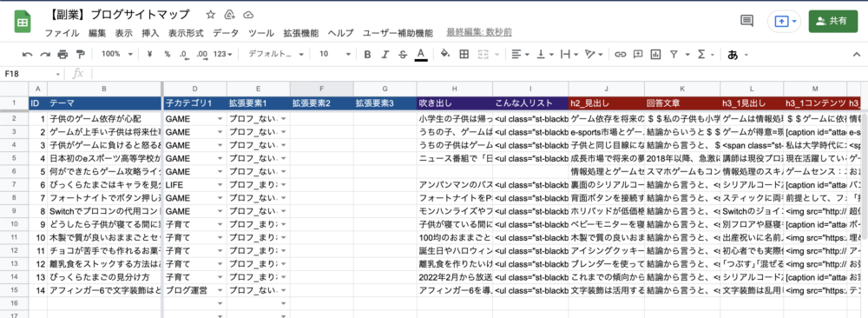The width and height of the screenshot is (868, 318).
Task: Open the font size dropdown
Action: (335, 54)
